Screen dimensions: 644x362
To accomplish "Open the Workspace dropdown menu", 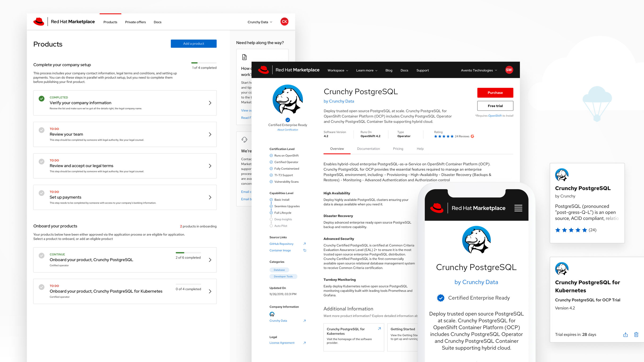I will click(338, 70).
